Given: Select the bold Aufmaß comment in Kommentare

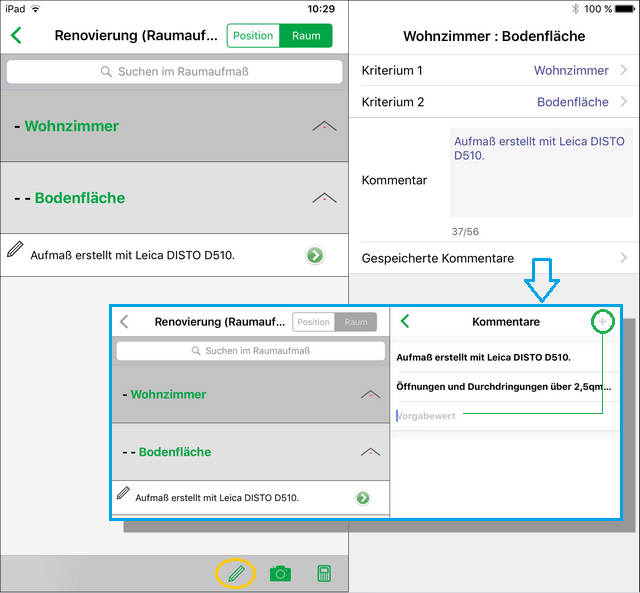Looking at the screenshot, I should [x=483, y=357].
